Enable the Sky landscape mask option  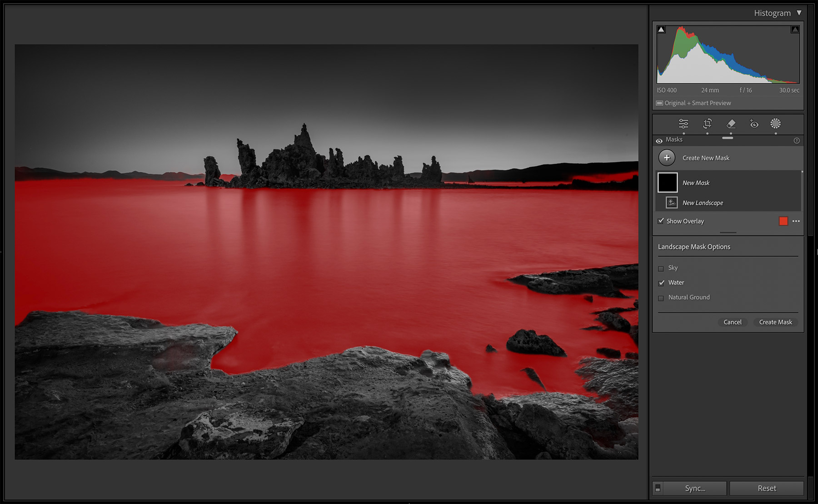click(x=661, y=269)
